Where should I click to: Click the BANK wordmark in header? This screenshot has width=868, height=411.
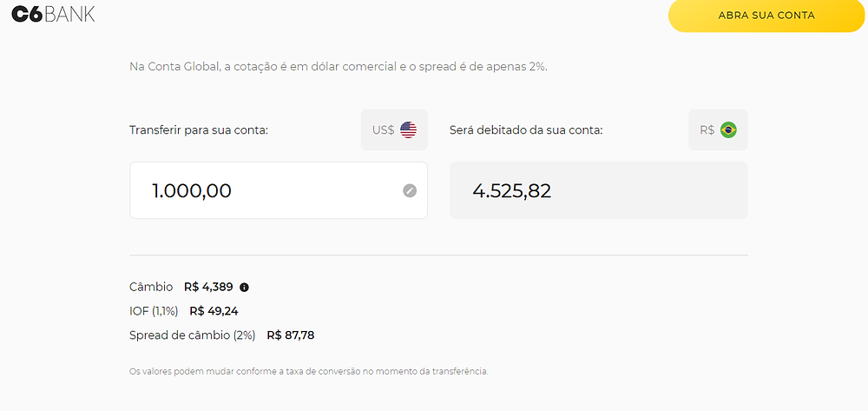pyautogui.click(x=69, y=15)
